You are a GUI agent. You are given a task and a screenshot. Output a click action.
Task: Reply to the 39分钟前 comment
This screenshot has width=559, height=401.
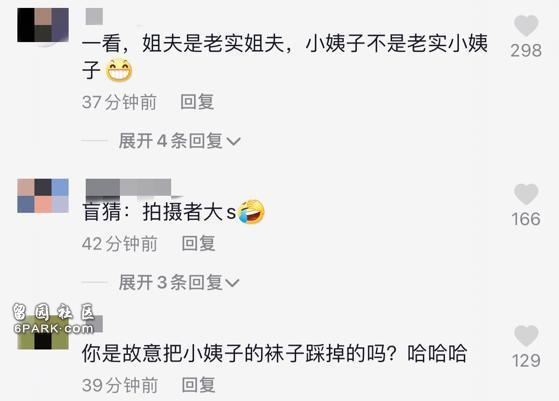click(x=198, y=385)
